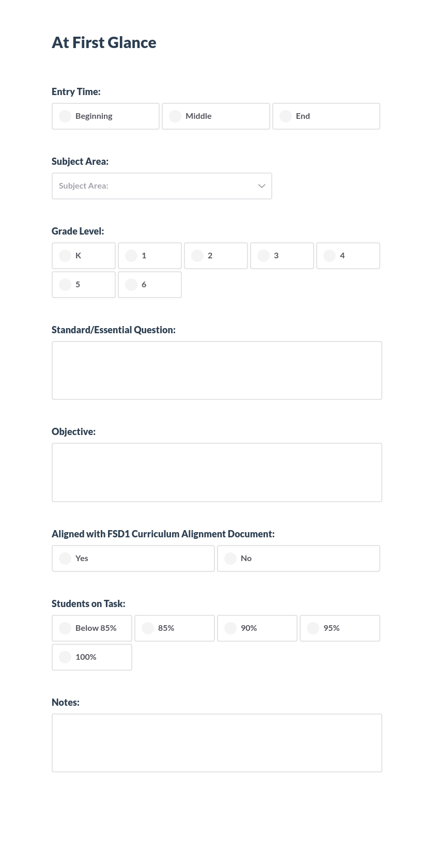Choose 95% for Students on Task
Screen dimensions: 434x868
pos(339,628)
